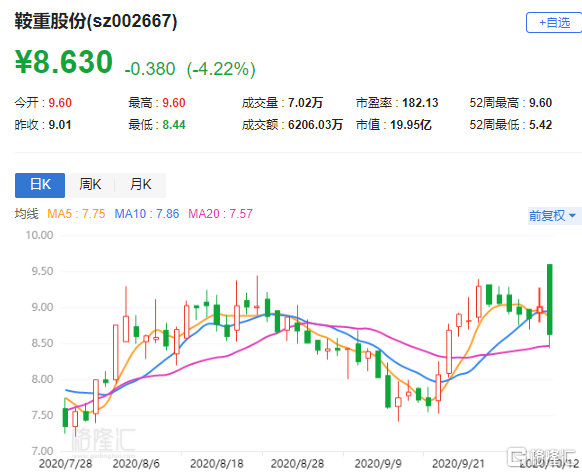Click the 成交量 7.02万 volume value
The width and height of the screenshot is (582, 474).
coord(305,103)
